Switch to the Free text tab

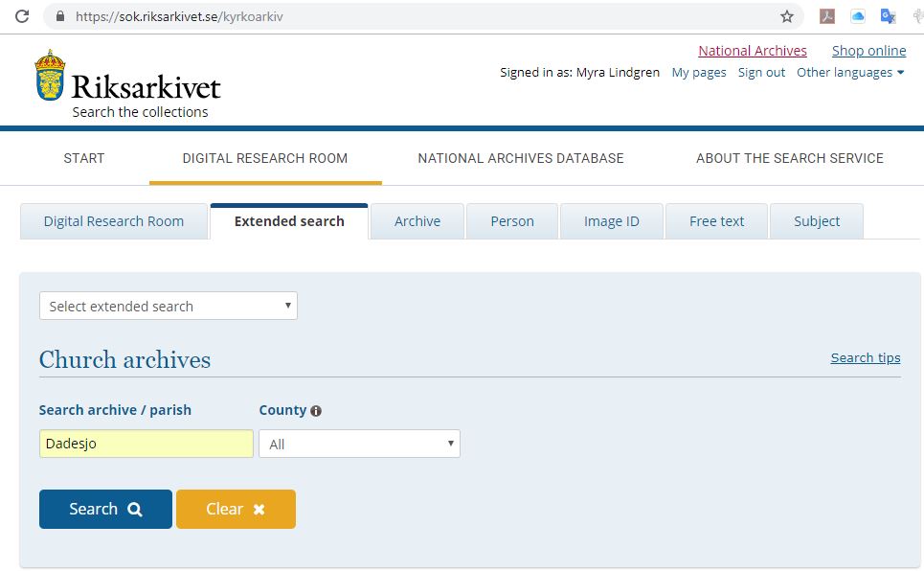click(716, 221)
